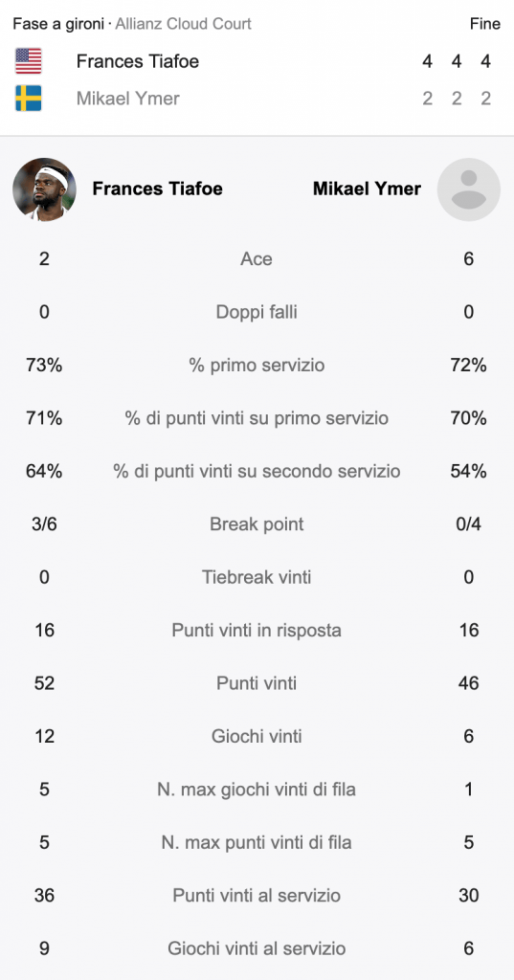Click the Punti vinti in risposta label

pos(257,630)
